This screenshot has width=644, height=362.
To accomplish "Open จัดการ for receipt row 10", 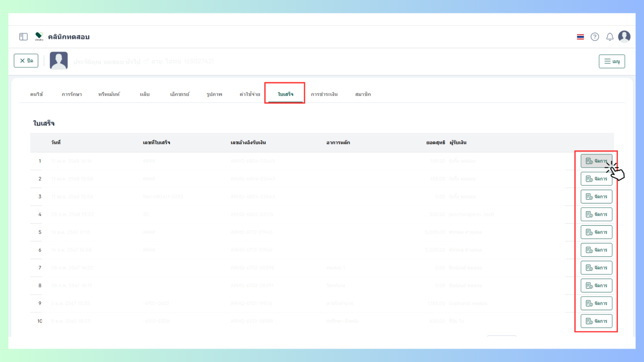I will (596, 321).
